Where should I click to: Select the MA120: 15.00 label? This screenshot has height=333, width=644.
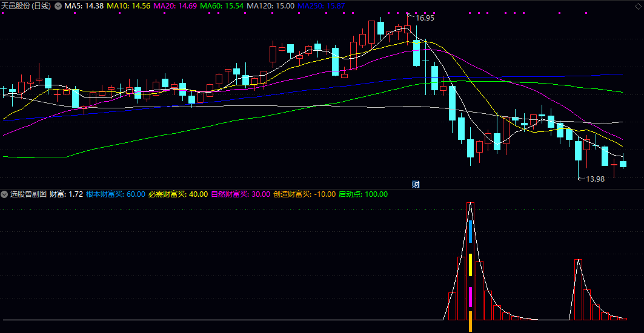270,6
